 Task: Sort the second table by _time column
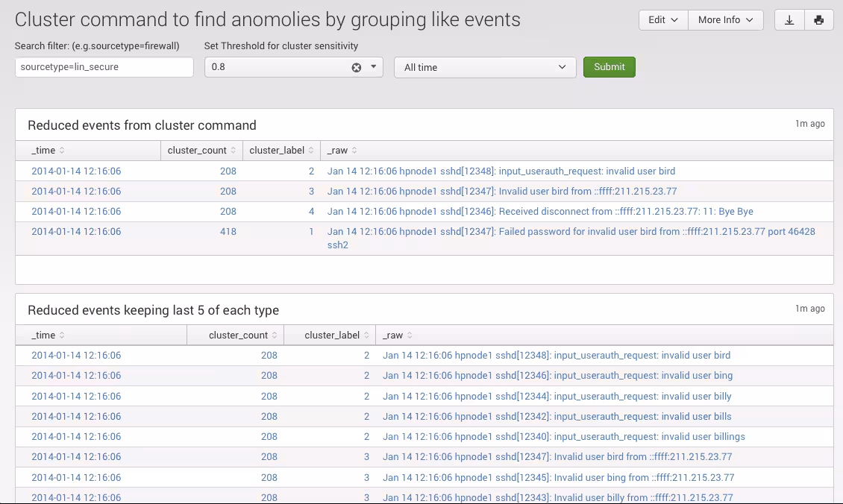[46, 335]
